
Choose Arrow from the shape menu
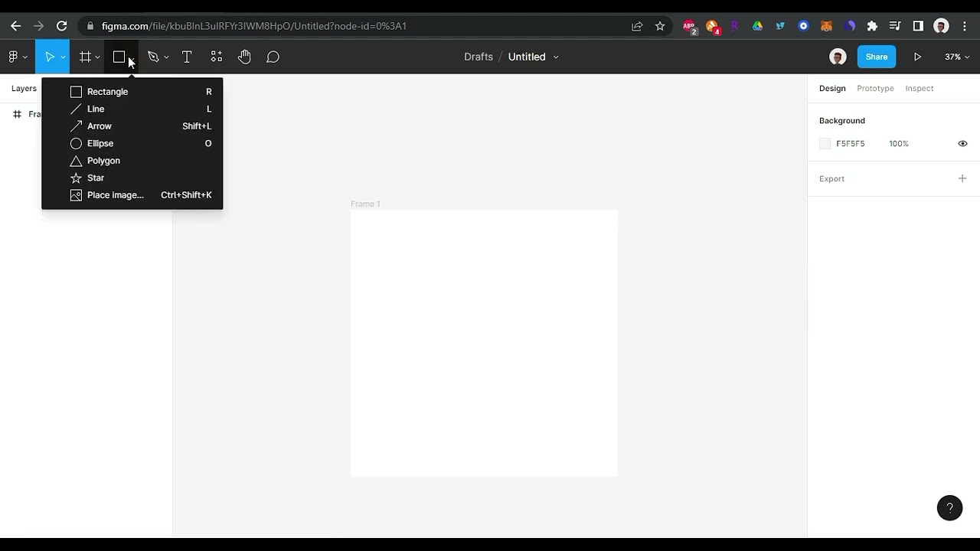tap(132, 126)
